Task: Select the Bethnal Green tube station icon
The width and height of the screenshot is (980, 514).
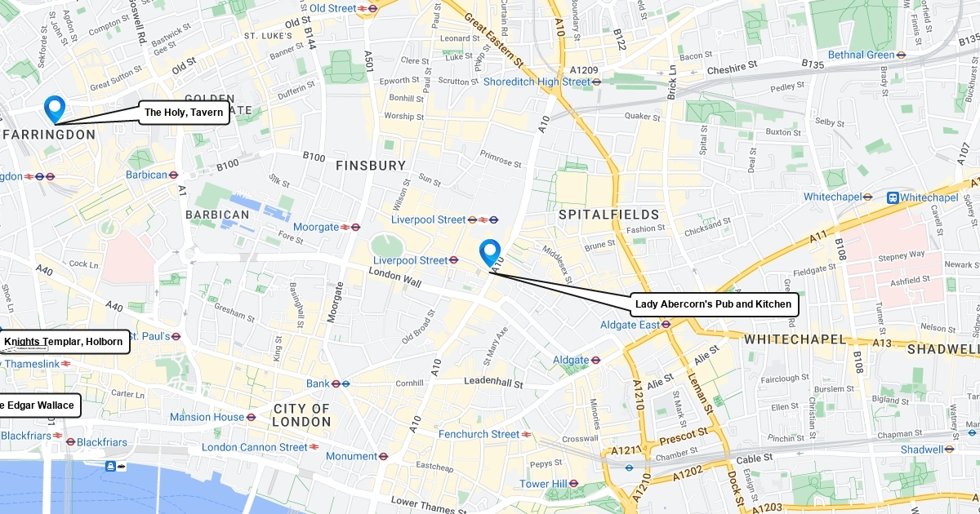Action: click(x=902, y=55)
